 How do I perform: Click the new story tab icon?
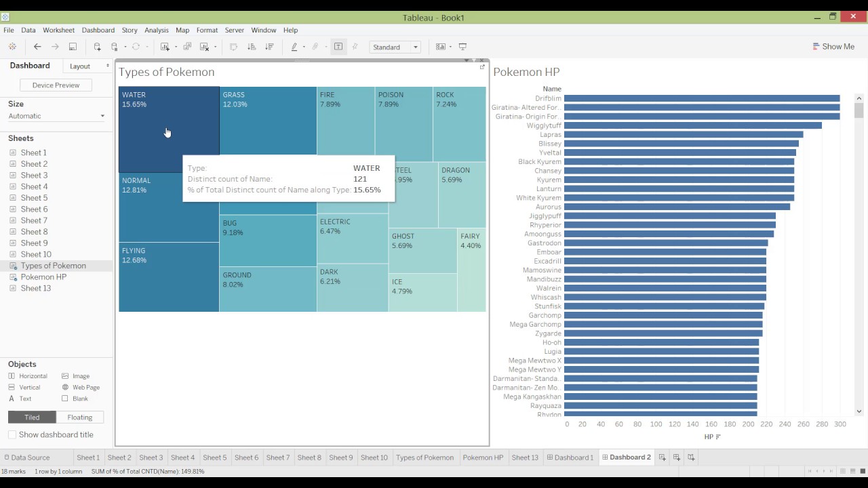(x=691, y=457)
